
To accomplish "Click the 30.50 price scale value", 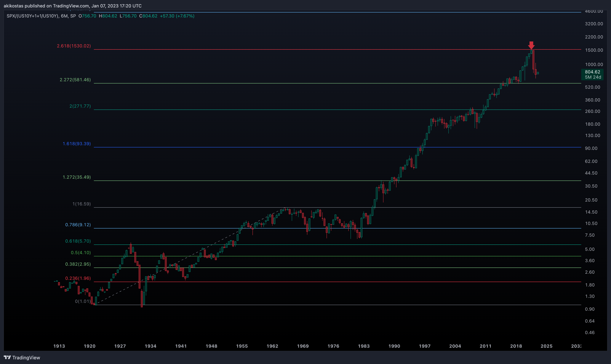I will coord(591,186).
